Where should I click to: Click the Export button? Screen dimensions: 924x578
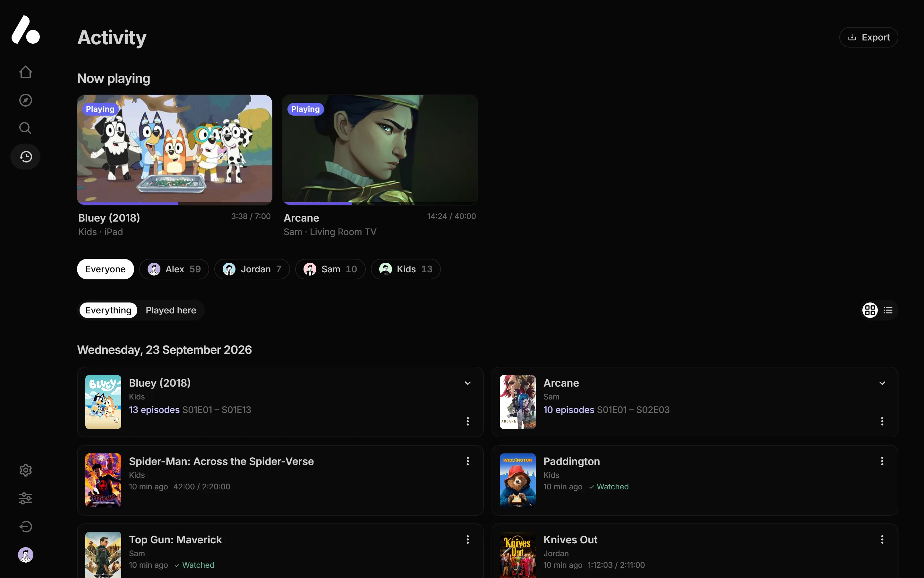(868, 37)
